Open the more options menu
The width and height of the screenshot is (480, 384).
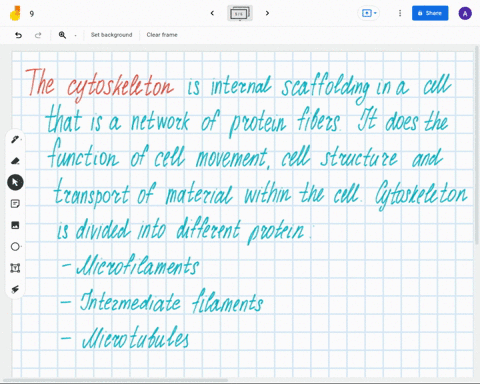point(400,13)
